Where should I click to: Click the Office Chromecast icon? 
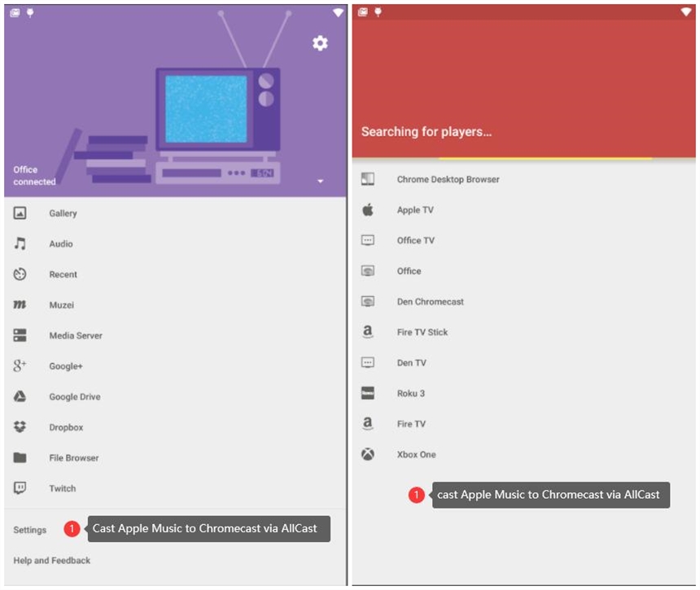pos(367,271)
